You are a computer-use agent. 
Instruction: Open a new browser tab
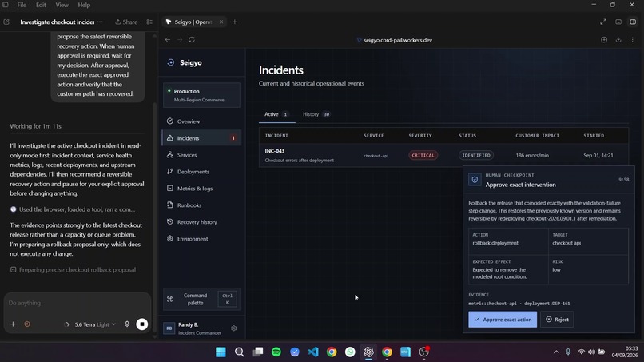click(235, 22)
